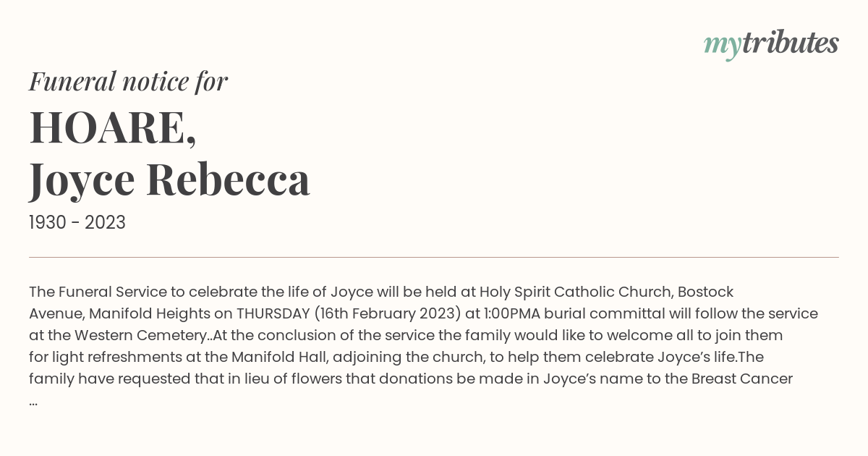Click 'Holy Spirit Catholic Church' in the notice
This screenshot has width=868, height=456.
coord(576,292)
